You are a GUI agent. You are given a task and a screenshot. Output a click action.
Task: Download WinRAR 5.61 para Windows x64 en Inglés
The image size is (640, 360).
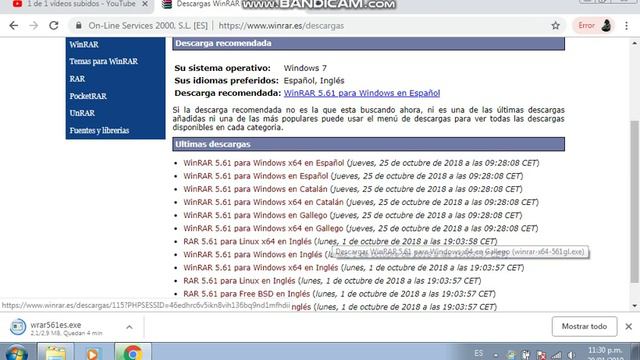[260, 267]
